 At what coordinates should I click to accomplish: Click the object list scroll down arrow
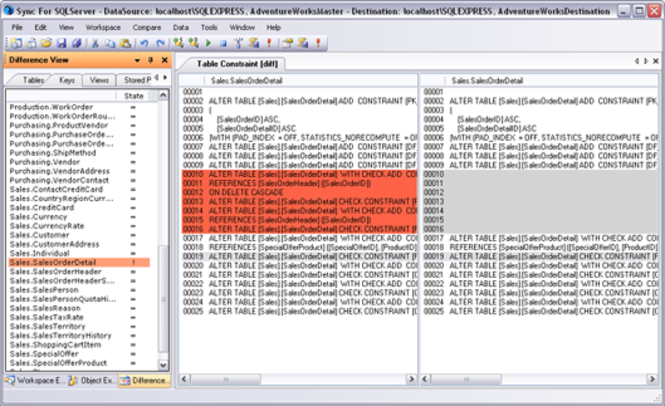pyautogui.click(x=163, y=365)
